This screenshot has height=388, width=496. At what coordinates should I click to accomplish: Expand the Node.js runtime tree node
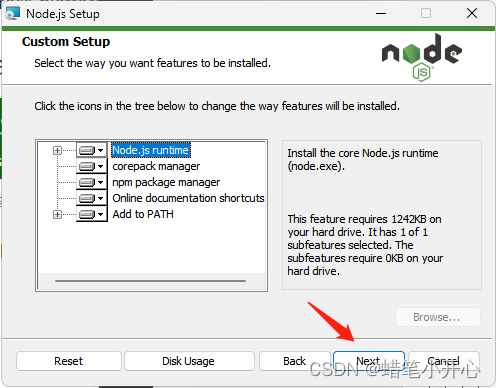click(57, 151)
